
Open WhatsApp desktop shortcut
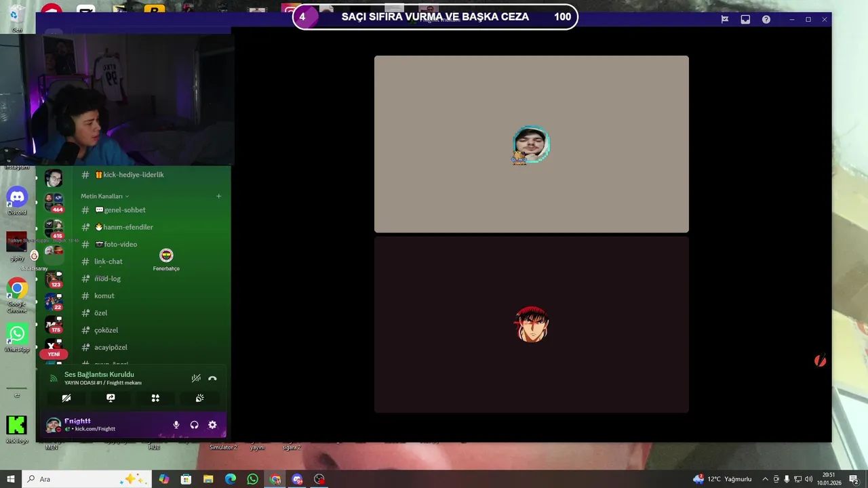17,337
